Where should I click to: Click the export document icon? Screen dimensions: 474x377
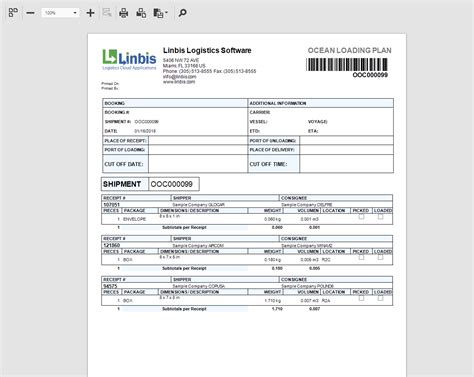point(158,13)
